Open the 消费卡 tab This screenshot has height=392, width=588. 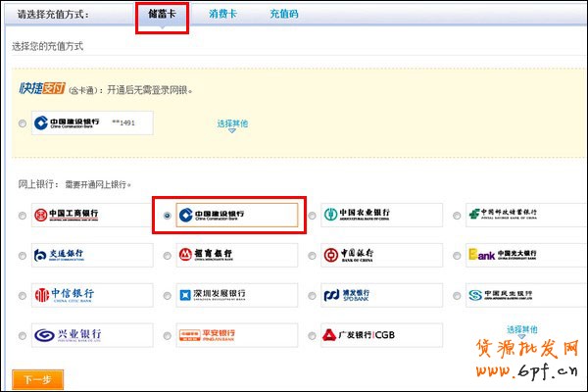click(223, 14)
